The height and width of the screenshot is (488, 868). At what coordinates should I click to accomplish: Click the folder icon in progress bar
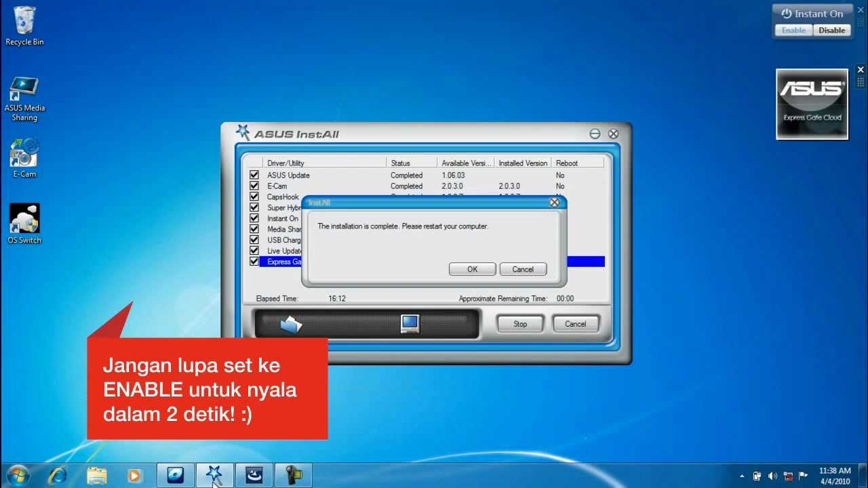(x=291, y=325)
